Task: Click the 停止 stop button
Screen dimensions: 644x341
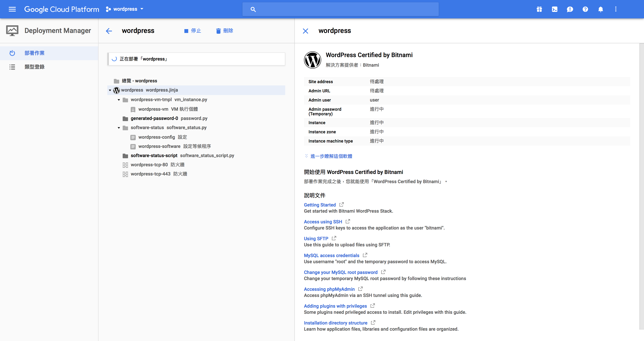Action: pos(192,31)
